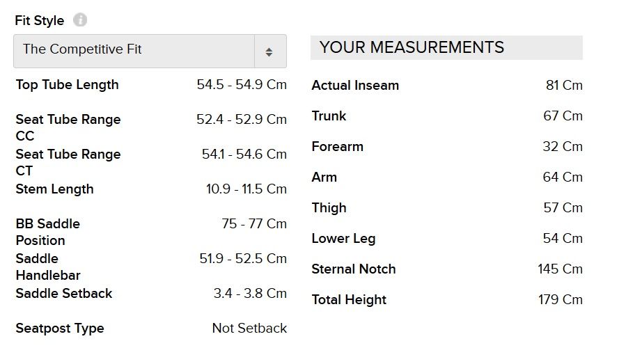Click the Seat Tube Range CC label
619x364 pixels.
pos(68,127)
